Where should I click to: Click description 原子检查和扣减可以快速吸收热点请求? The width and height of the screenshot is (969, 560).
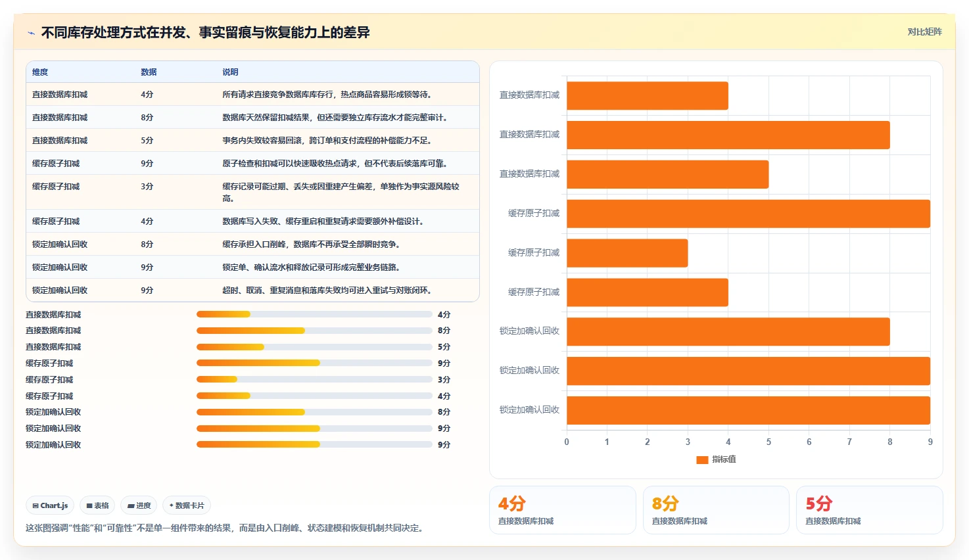[335, 164]
